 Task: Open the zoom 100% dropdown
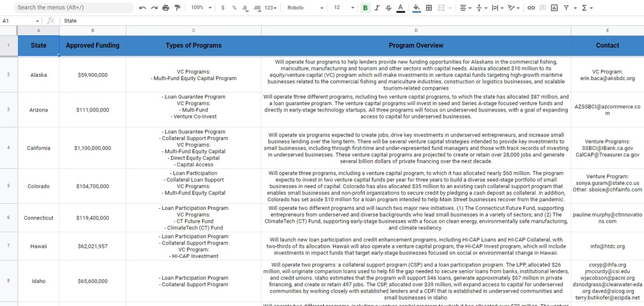[202, 8]
